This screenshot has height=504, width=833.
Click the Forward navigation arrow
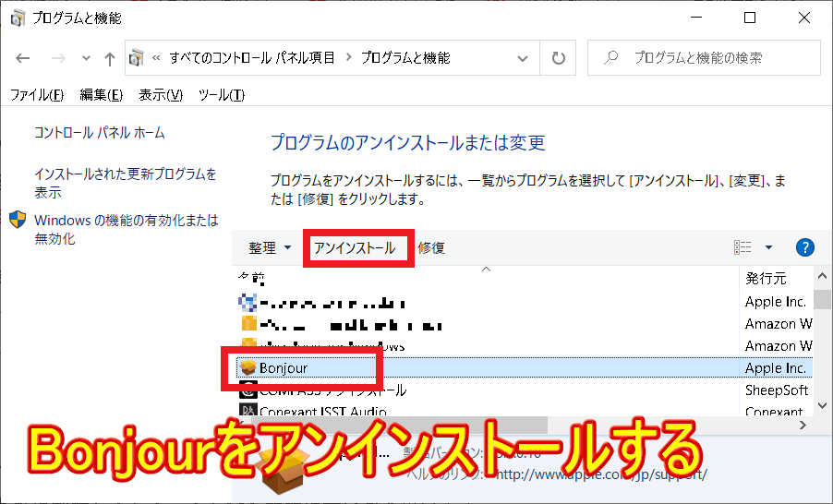(58, 58)
